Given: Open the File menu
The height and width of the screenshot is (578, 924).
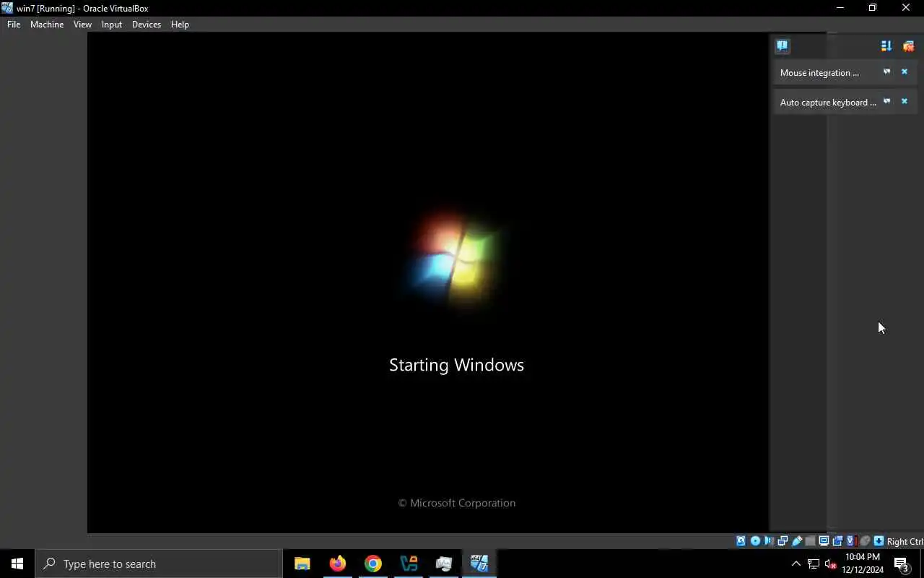Looking at the screenshot, I should 14,24.
